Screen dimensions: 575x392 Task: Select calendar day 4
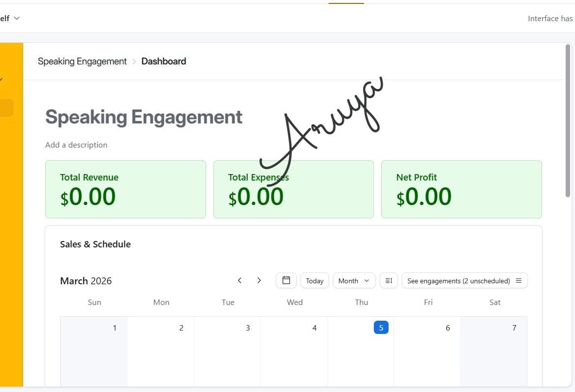coord(314,328)
